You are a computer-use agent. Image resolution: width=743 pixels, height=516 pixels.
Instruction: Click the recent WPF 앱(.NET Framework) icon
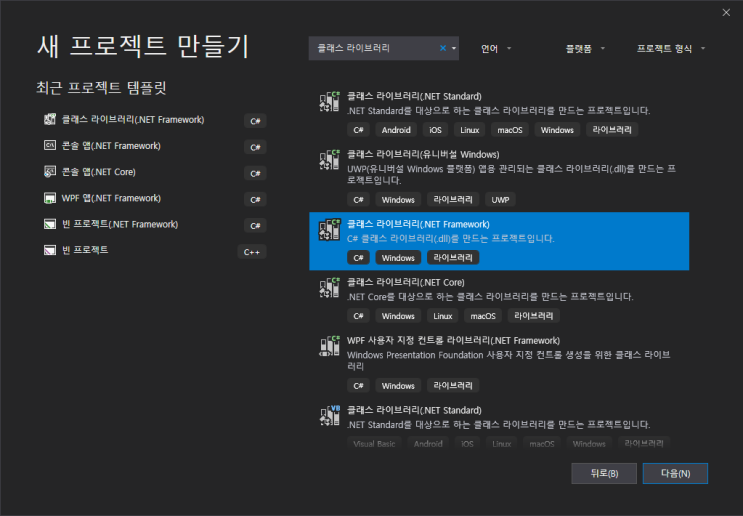coord(50,198)
